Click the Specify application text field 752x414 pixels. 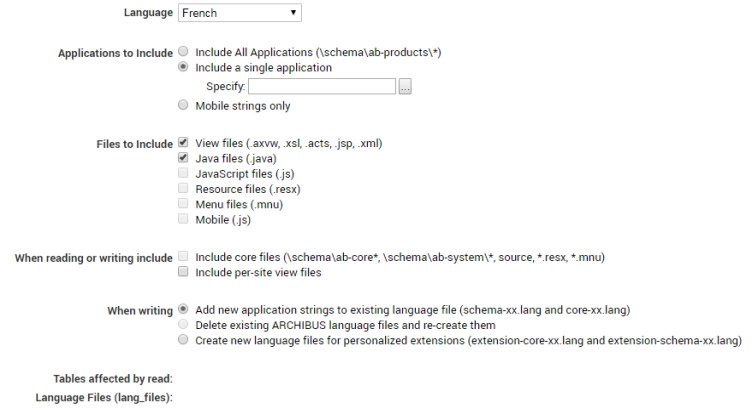click(x=315, y=87)
